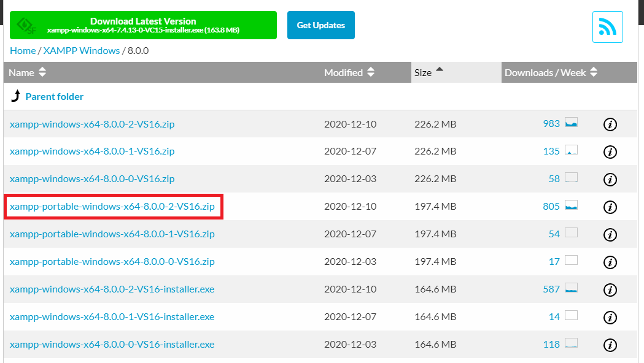Screen dimensions: 644x363
Task: Click the 805 weekly downloads count
Action: (x=551, y=206)
